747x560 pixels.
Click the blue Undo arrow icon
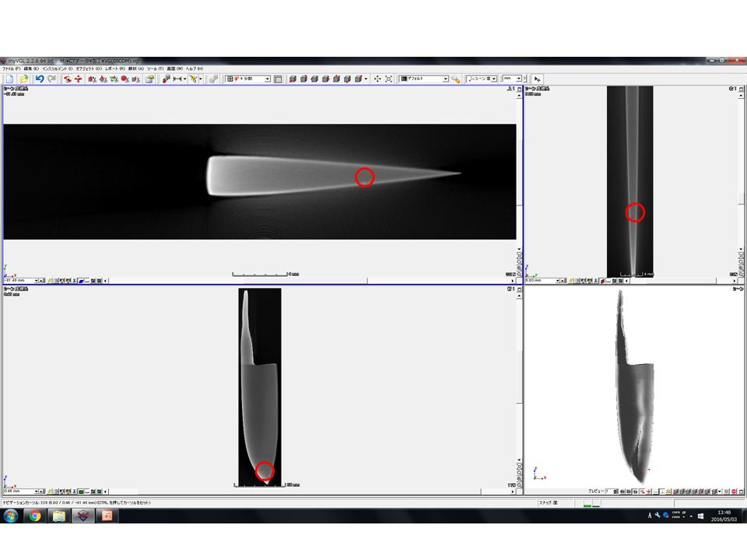[x=40, y=79]
